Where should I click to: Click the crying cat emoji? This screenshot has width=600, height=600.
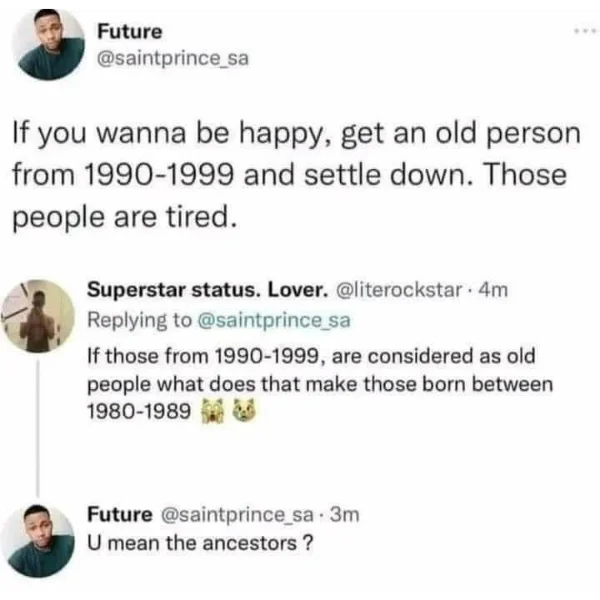[x=244, y=410]
